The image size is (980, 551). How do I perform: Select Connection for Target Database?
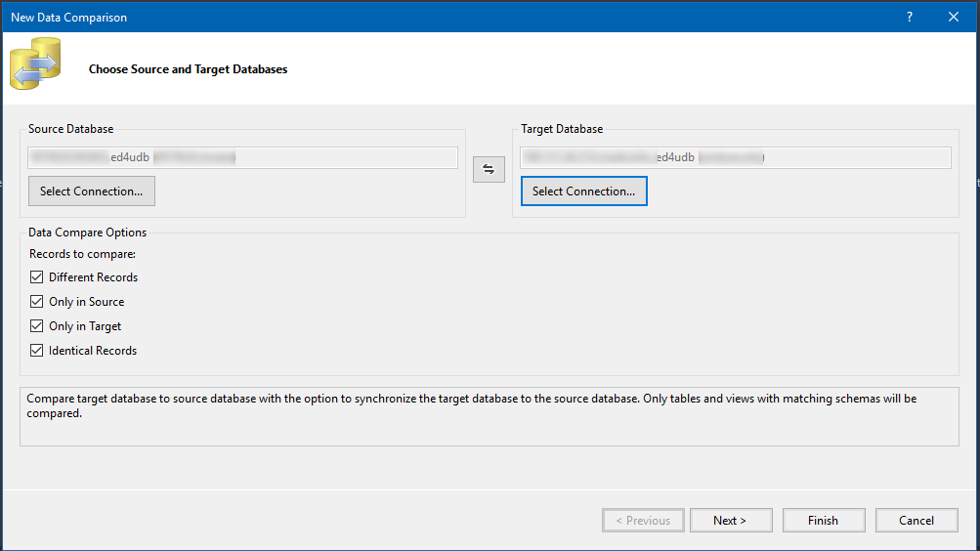coord(583,191)
